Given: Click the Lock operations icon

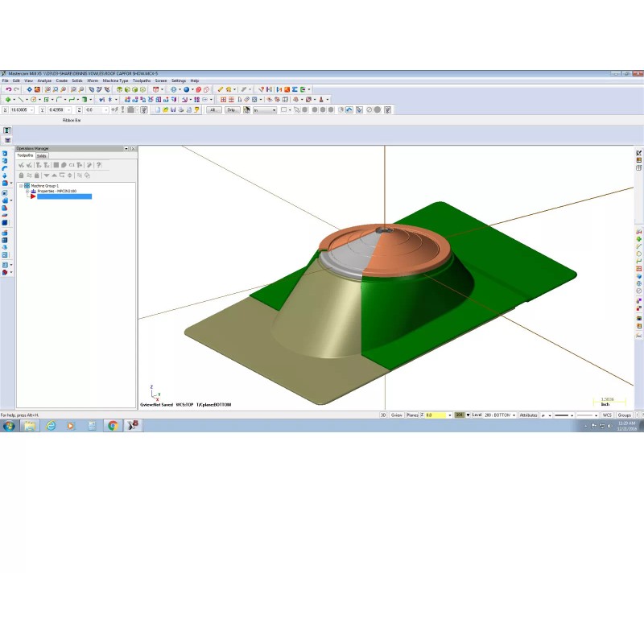Looking at the screenshot, I should pyautogui.click(x=22, y=175).
